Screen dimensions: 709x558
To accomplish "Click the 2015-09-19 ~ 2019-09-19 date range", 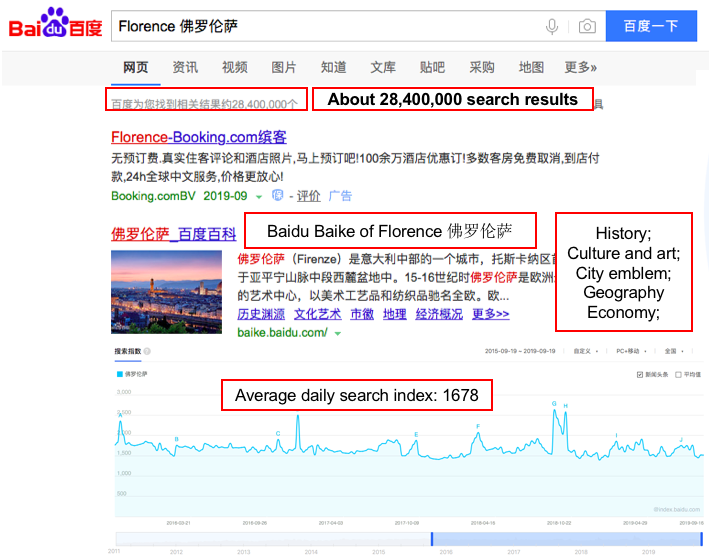I will pyautogui.click(x=520, y=351).
